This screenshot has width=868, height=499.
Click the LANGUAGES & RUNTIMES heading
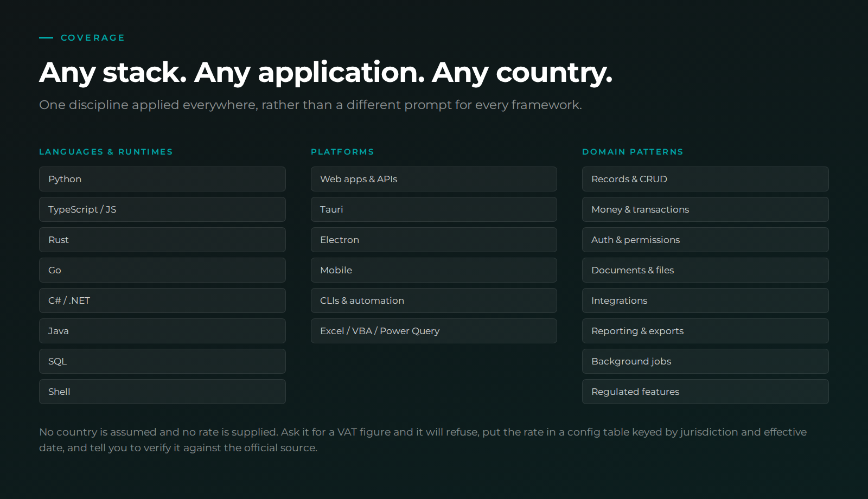[x=106, y=152]
